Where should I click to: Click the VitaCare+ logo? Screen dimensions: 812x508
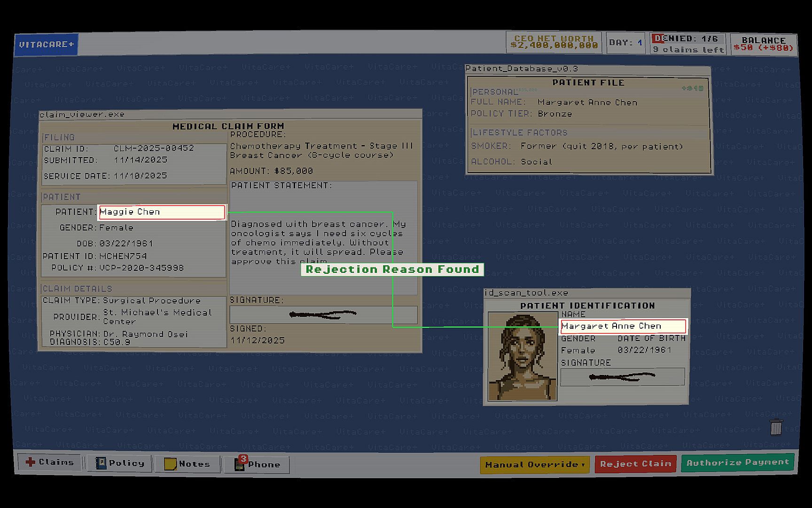pyautogui.click(x=46, y=45)
